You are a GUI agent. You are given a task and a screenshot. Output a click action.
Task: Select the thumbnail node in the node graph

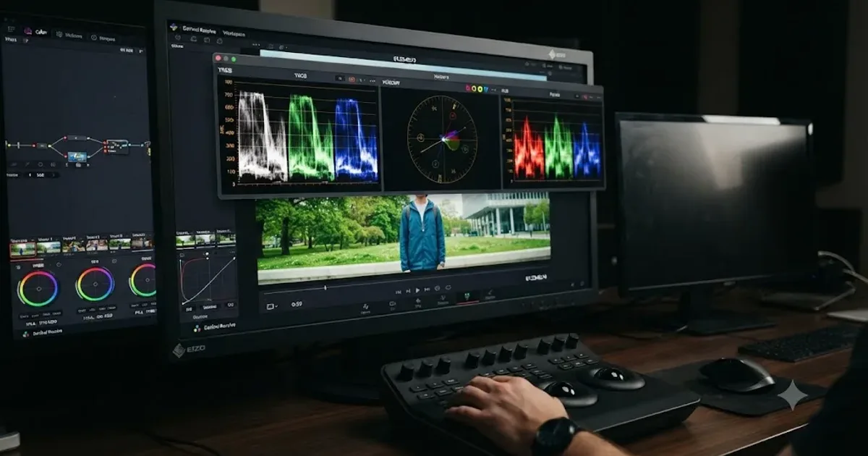coord(77,157)
